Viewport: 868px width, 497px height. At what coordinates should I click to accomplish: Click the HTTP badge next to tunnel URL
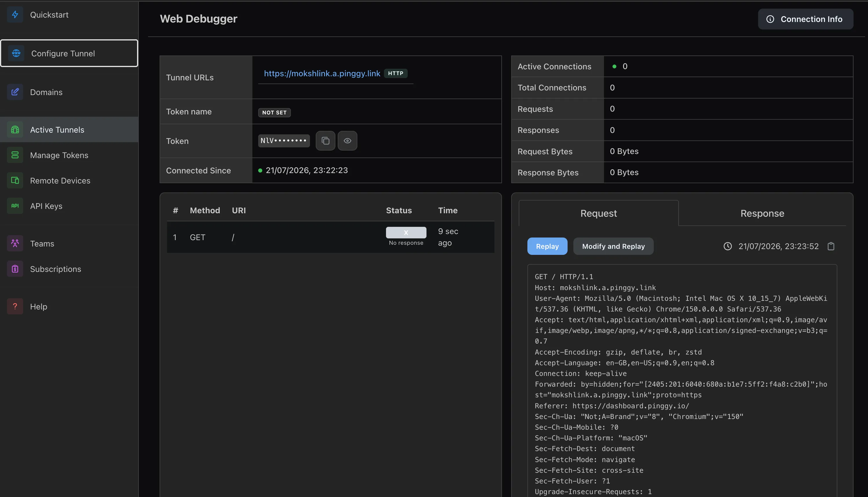pos(396,73)
